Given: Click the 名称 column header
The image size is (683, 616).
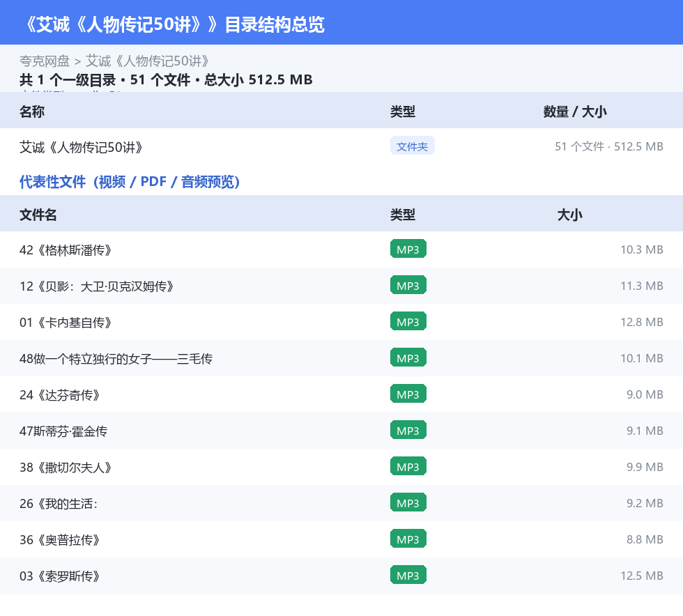Looking at the screenshot, I should click(32, 111).
